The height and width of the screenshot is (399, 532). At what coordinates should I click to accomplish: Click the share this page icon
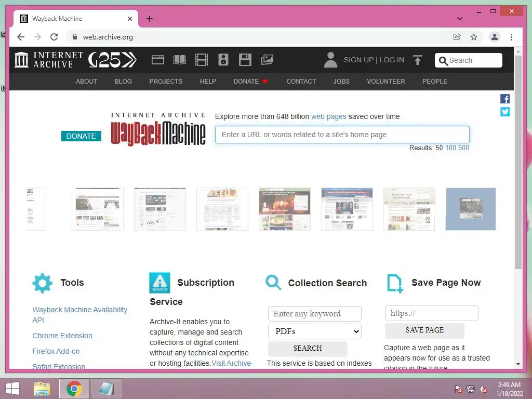pos(457,37)
